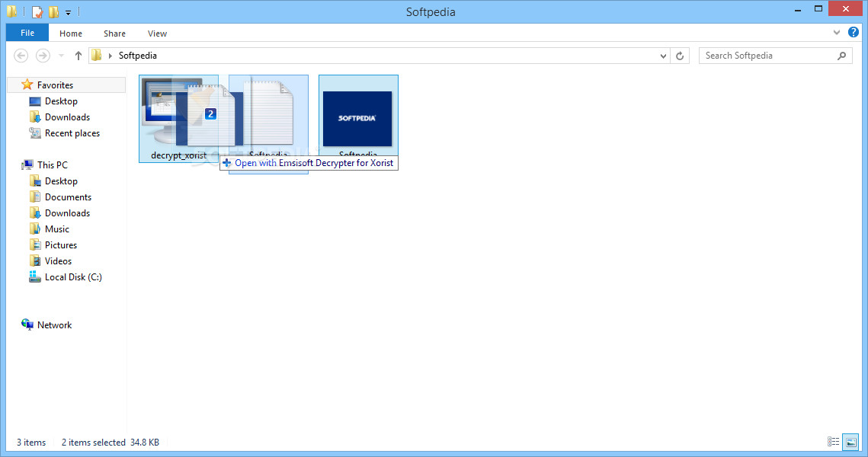Expand the ribbon with chevron
Screen dimensions: 868x457
pyautogui.click(x=837, y=33)
